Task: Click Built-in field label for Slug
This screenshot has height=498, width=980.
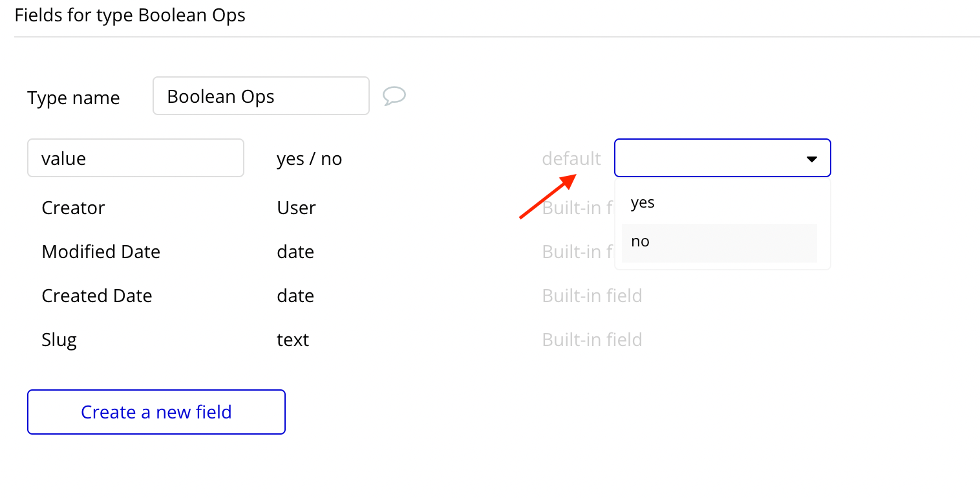Action: [x=592, y=340]
